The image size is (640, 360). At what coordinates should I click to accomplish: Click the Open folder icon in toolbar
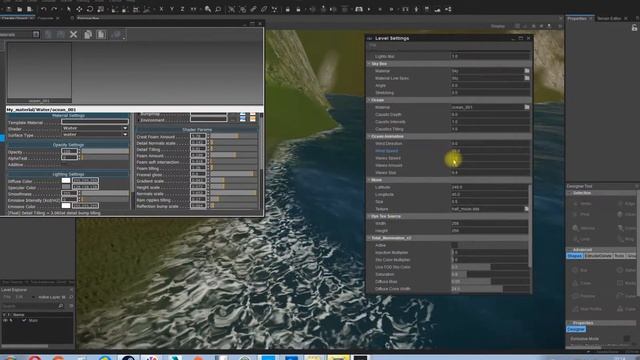pyautogui.click(x=19, y=9)
